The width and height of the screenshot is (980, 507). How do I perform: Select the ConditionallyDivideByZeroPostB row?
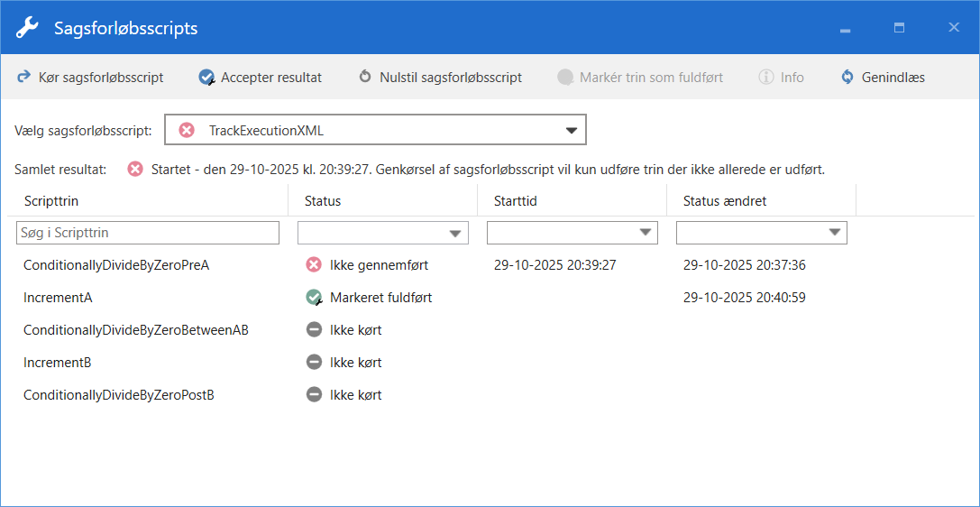click(x=118, y=395)
